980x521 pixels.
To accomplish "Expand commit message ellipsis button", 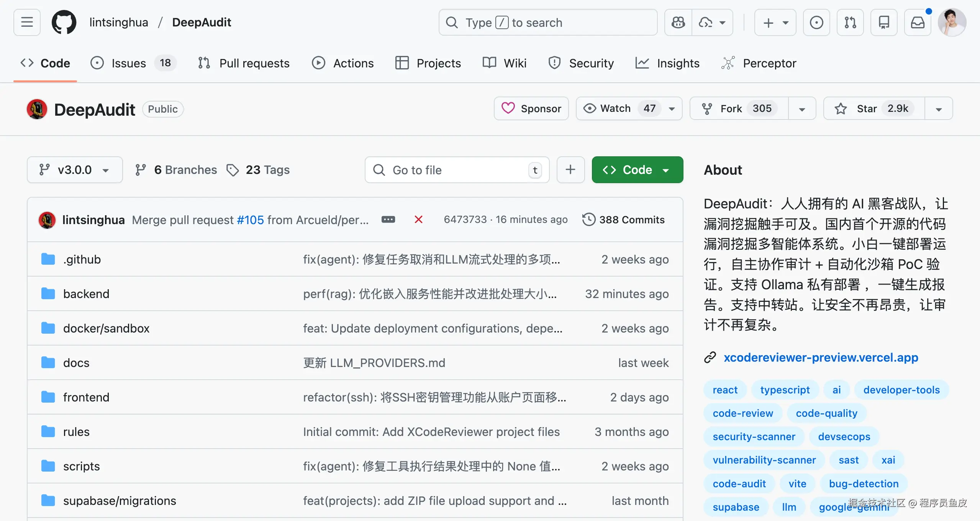I will coord(388,220).
